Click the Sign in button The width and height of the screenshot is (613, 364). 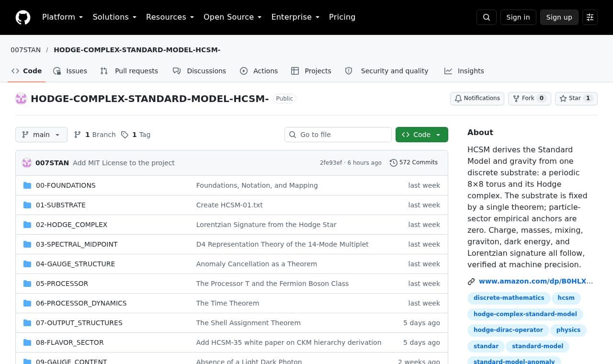[x=518, y=17]
